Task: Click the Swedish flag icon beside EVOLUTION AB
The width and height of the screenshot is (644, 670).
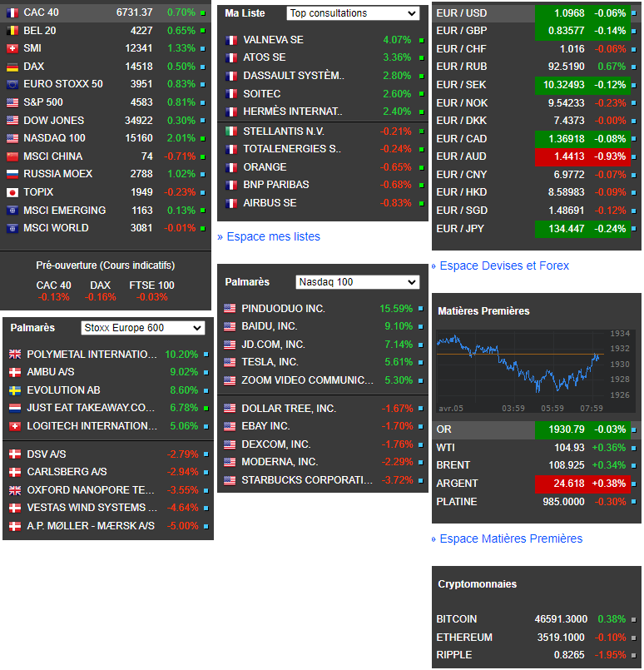Action: coord(15,390)
